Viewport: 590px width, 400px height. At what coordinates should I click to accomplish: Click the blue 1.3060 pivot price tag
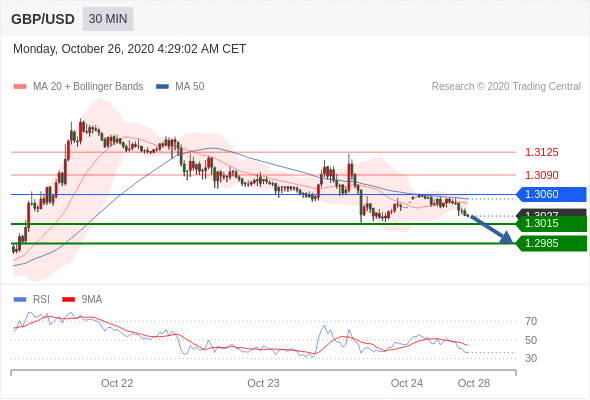point(551,194)
